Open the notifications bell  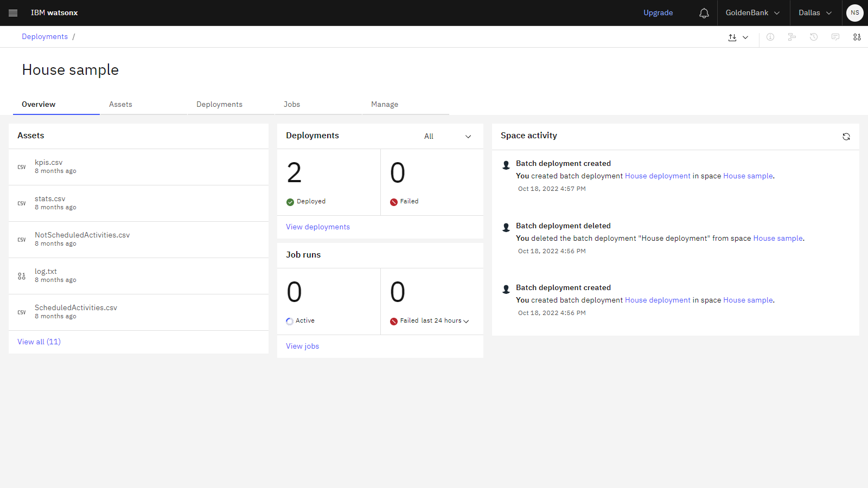[x=704, y=13]
